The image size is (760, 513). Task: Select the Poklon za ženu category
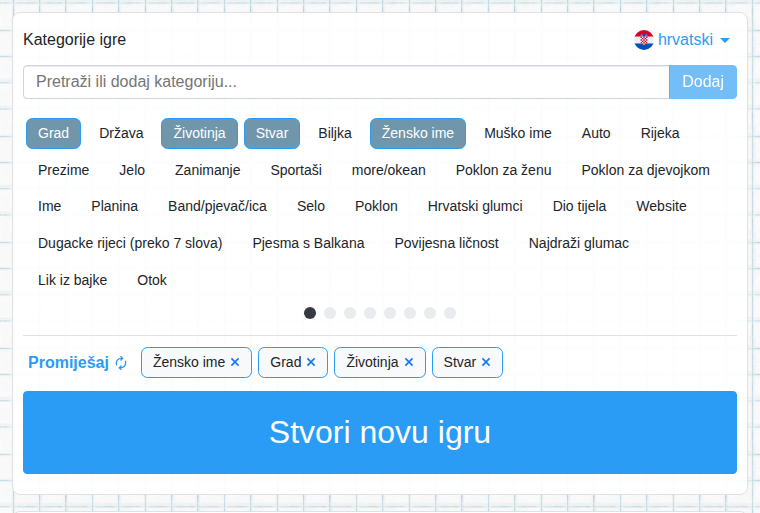[503, 170]
